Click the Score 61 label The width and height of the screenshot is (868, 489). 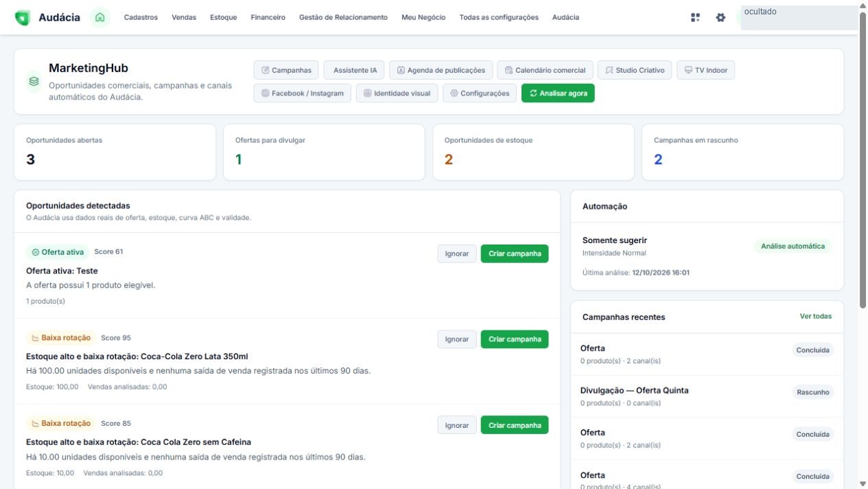(108, 252)
